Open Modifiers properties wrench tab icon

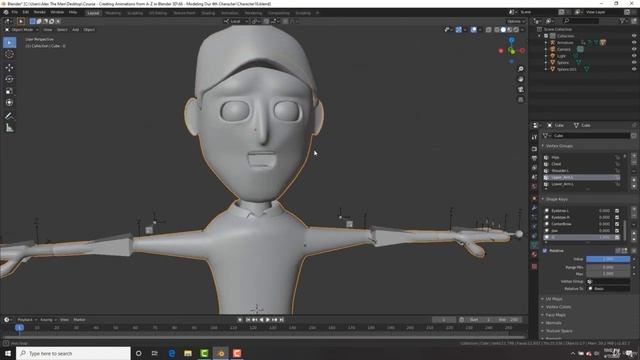click(x=534, y=208)
